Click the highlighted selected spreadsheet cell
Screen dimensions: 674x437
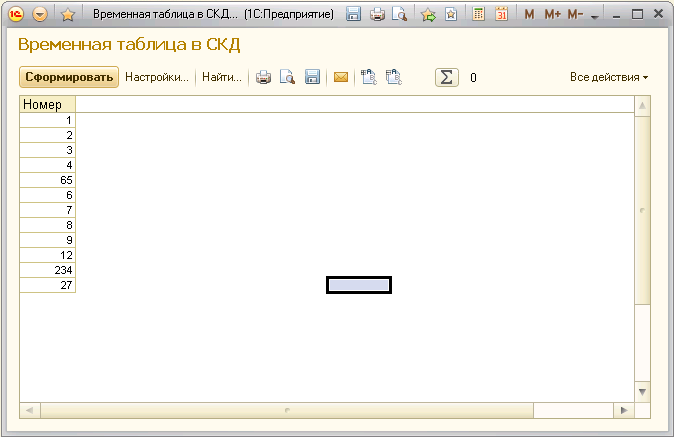point(359,285)
